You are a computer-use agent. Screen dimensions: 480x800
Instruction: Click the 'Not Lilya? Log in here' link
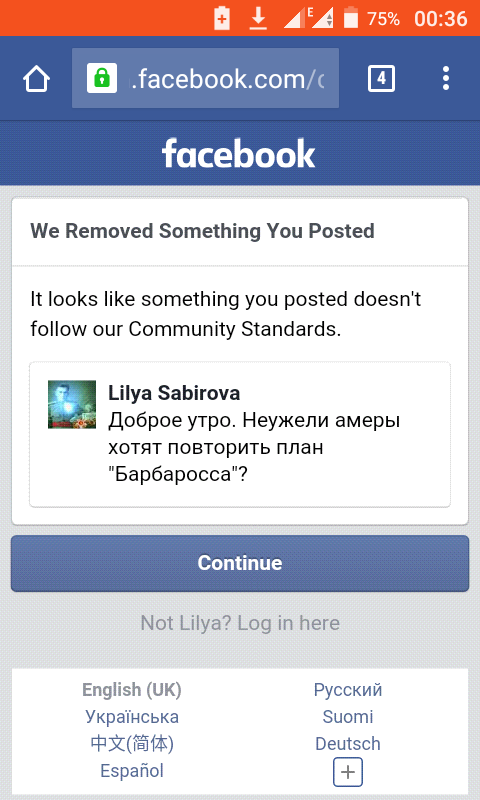(x=240, y=622)
